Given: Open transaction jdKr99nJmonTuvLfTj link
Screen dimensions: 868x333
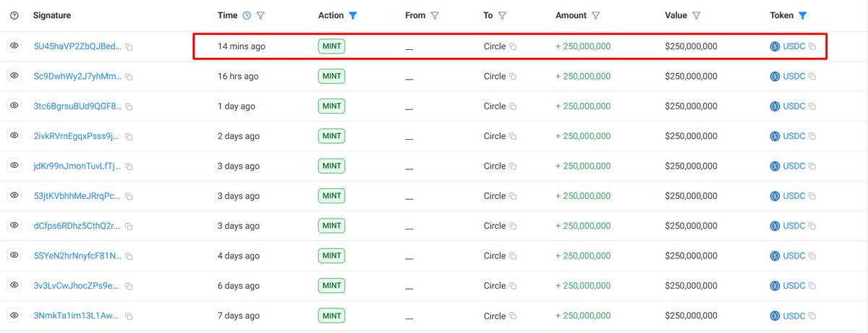Looking at the screenshot, I should (77, 166).
